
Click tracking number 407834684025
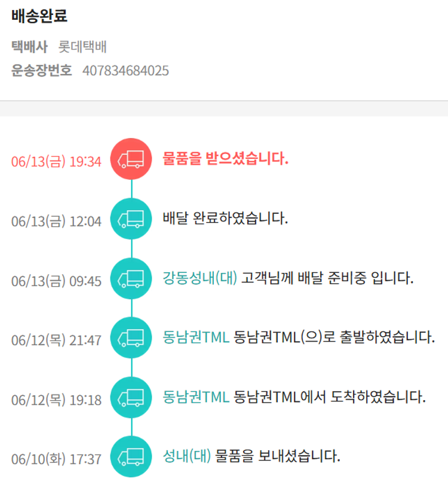point(125,71)
